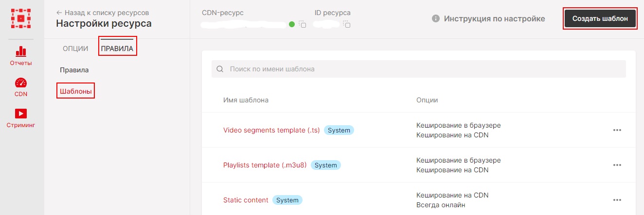Switch to the ОПЦИИ tab
Viewport: 644px width, 215px height.
pos(75,49)
